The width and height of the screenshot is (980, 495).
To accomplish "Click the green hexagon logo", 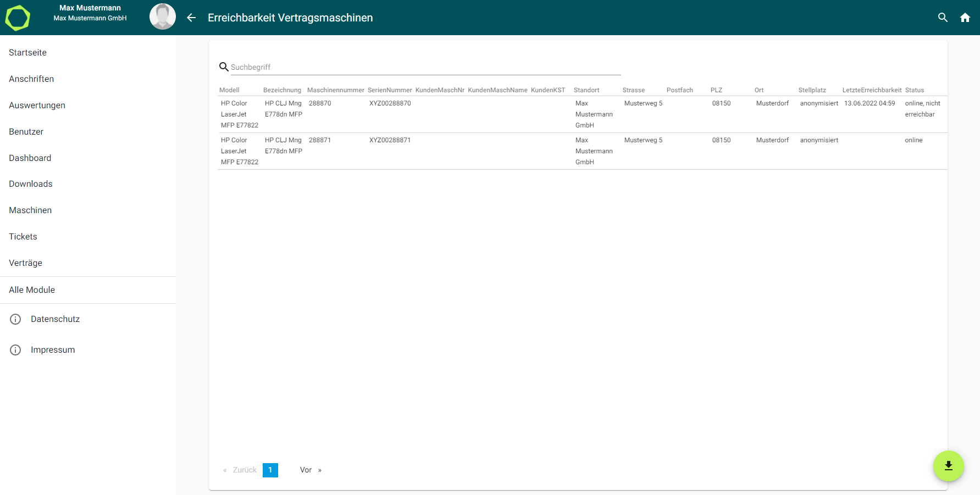I will [x=18, y=18].
